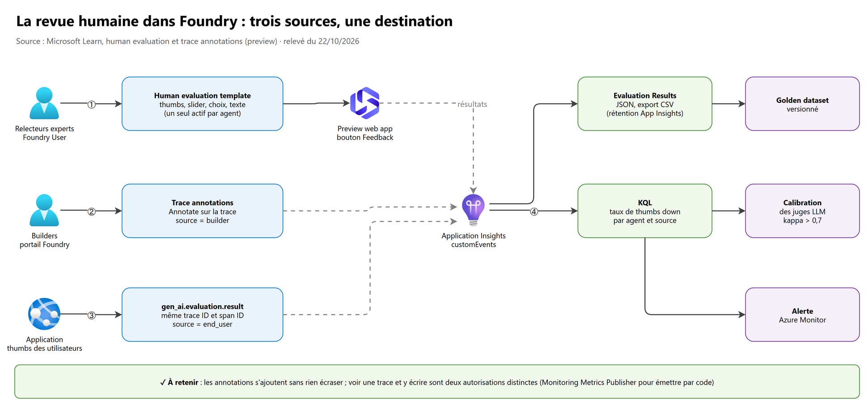Select the KQL box
Screen dimensions: 868x407
point(645,211)
